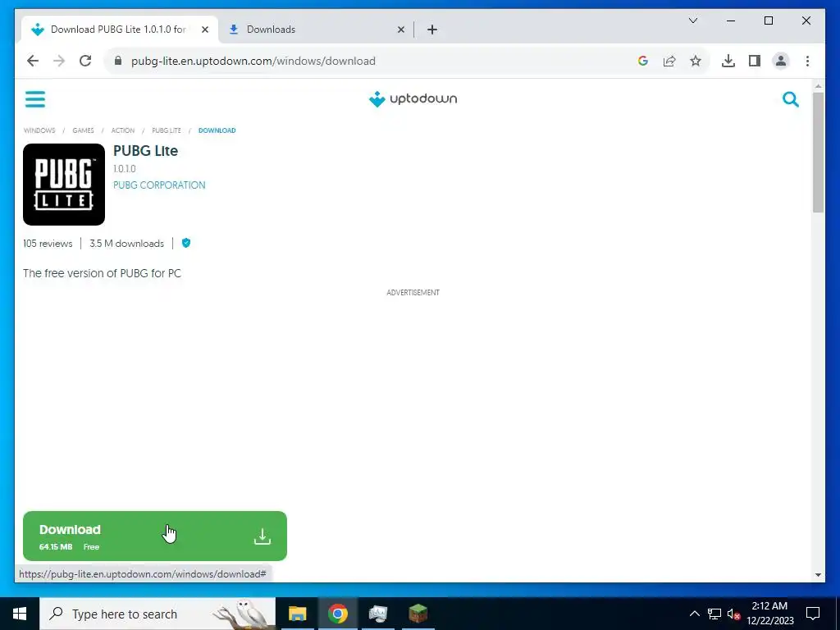Click the site padlock icon

click(118, 61)
